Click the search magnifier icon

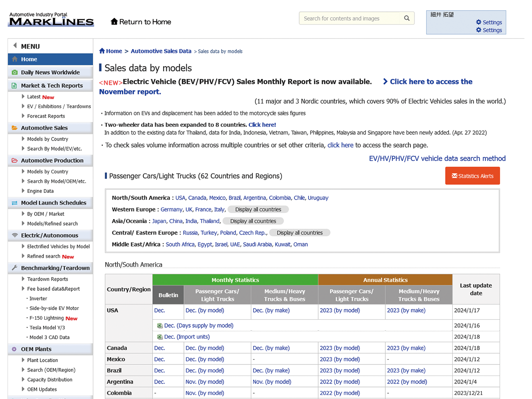407,18
